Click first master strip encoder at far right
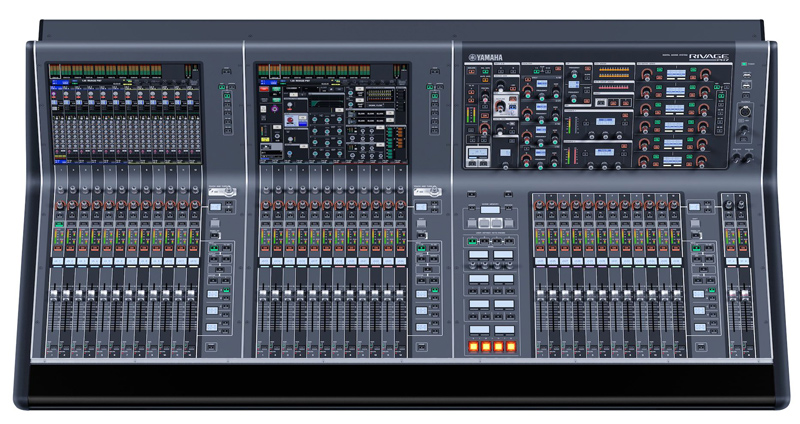The image size is (800, 424). tap(730, 205)
